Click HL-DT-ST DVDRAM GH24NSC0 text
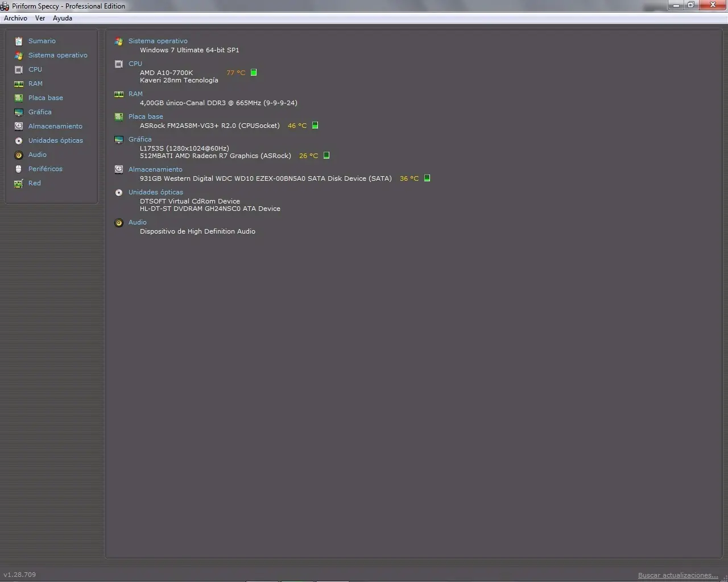Image resolution: width=728 pixels, height=582 pixels. pyautogui.click(x=210, y=209)
